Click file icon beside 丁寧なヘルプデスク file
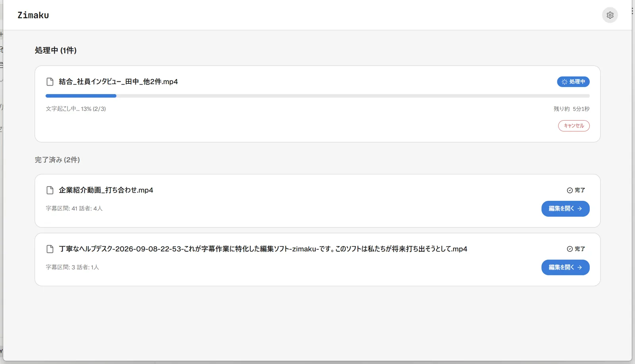This screenshot has height=364, width=635. 50,249
